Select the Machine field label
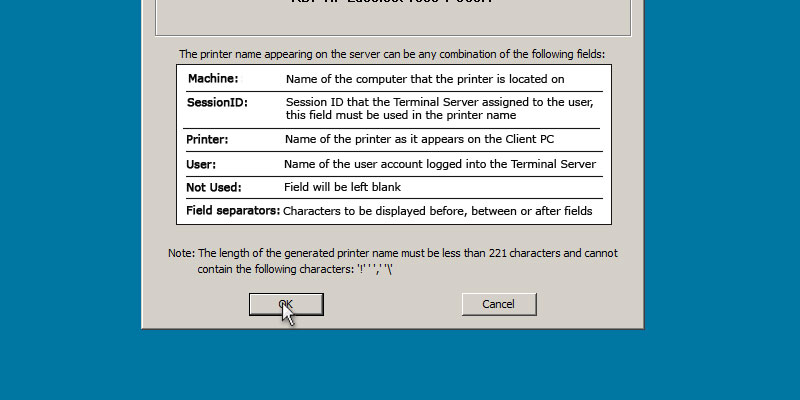 point(213,78)
